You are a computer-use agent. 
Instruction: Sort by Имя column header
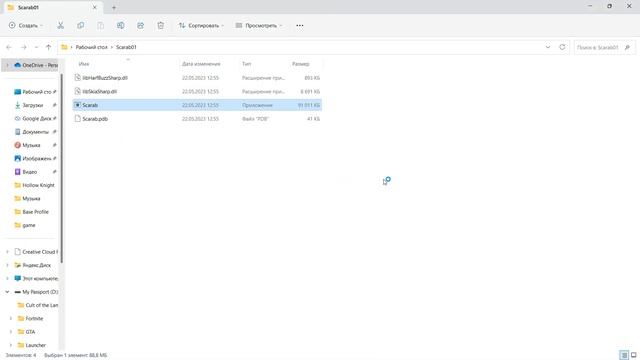[84, 64]
